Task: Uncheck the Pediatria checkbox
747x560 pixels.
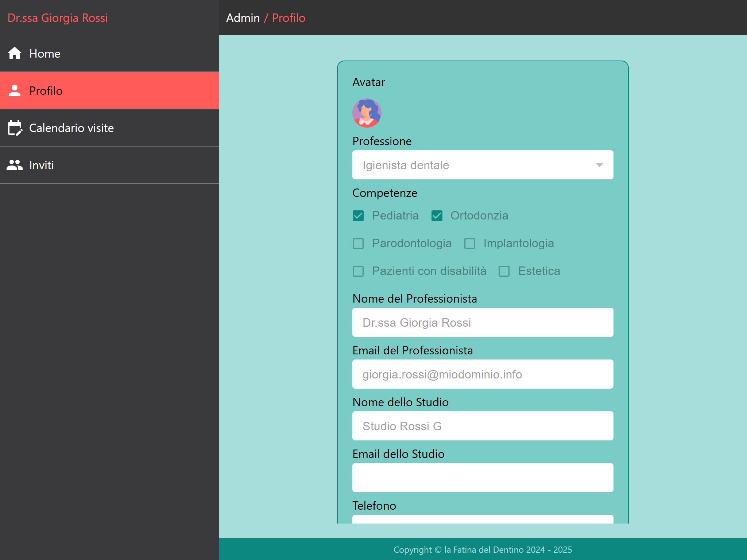Action: (358, 216)
